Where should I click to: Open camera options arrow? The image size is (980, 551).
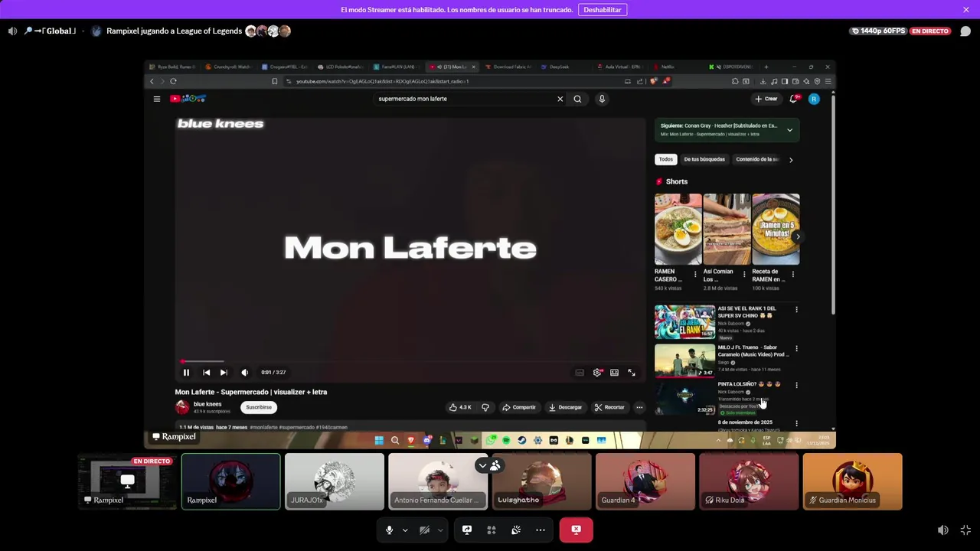(x=439, y=530)
